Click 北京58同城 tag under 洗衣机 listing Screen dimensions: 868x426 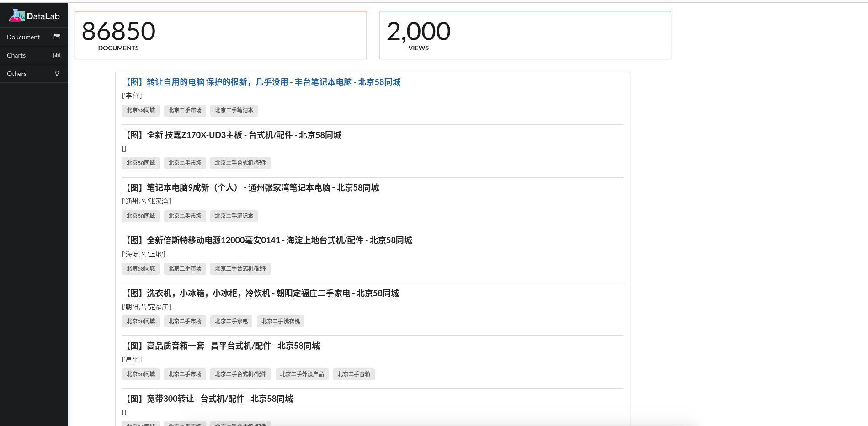(141, 321)
